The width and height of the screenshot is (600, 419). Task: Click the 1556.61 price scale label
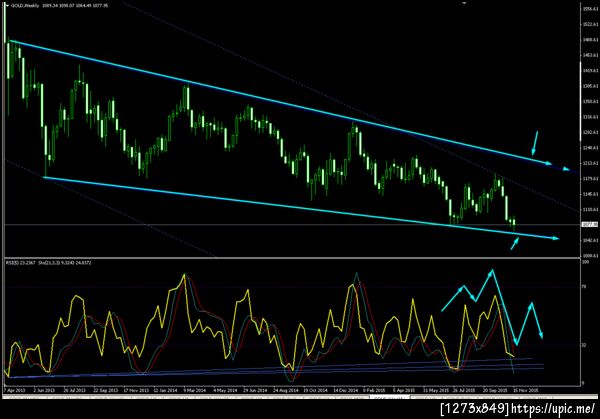click(591, 9)
